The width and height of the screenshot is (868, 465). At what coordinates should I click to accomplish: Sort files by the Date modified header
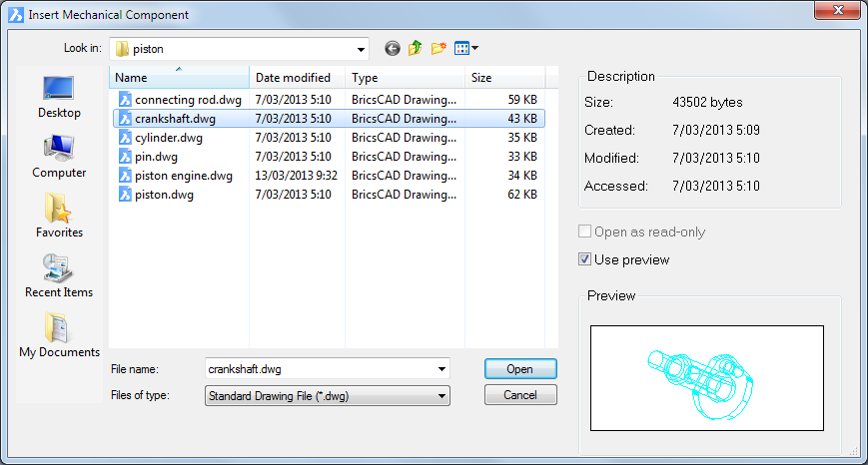click(x=298, y=78)
